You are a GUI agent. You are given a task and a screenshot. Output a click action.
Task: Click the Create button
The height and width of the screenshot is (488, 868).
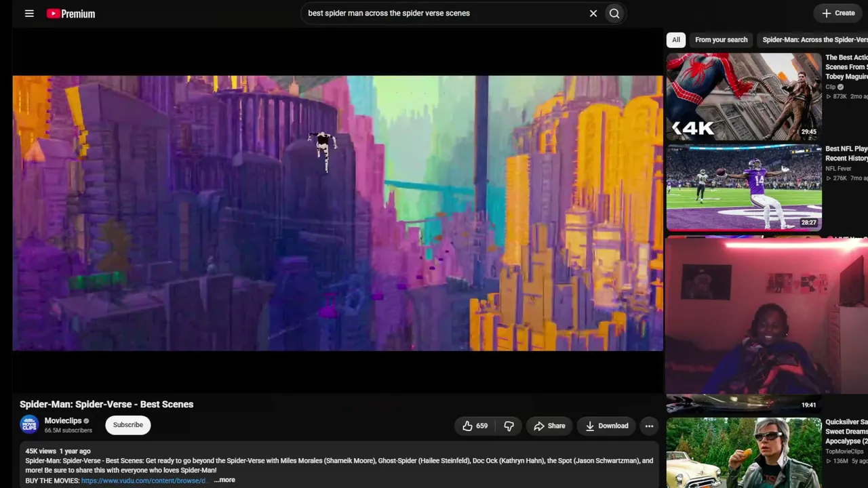click(838, 13)
